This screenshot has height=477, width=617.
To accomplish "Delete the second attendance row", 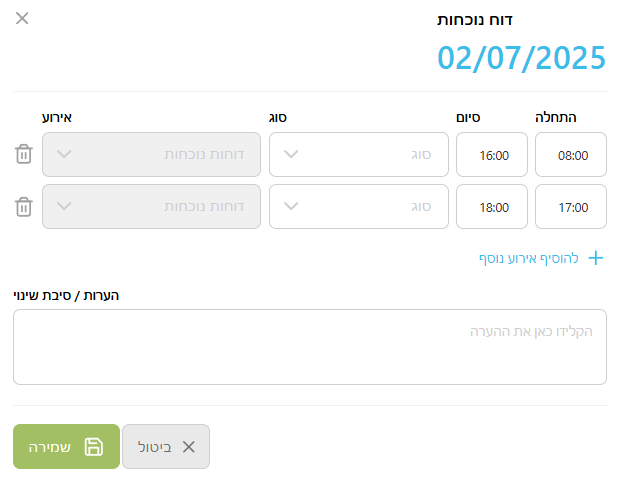I will click(24, 207).
